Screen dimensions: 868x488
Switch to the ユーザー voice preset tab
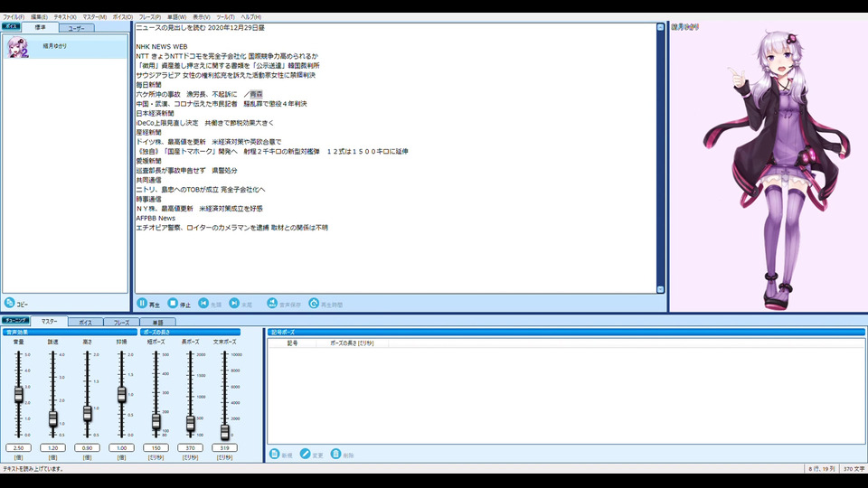click(76, 28)
